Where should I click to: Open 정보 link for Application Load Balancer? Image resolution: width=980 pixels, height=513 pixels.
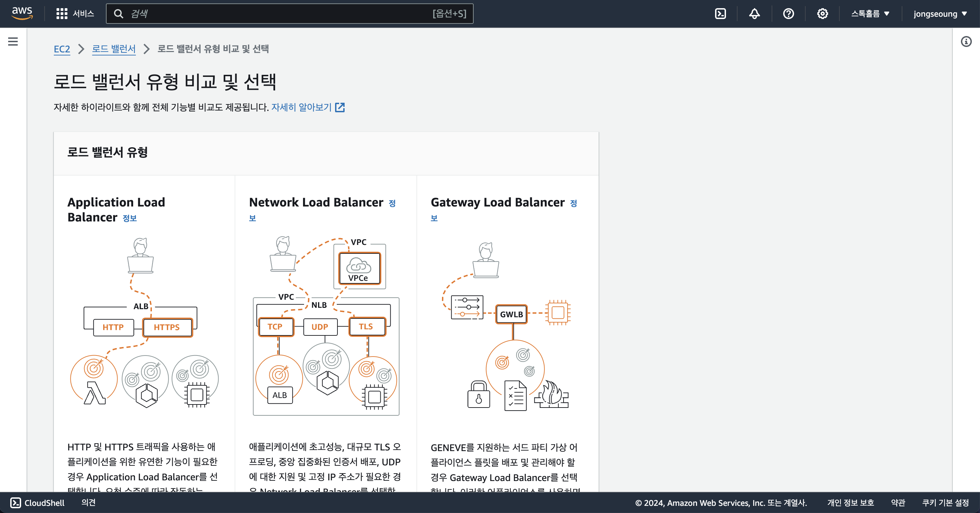click(129, 218)
